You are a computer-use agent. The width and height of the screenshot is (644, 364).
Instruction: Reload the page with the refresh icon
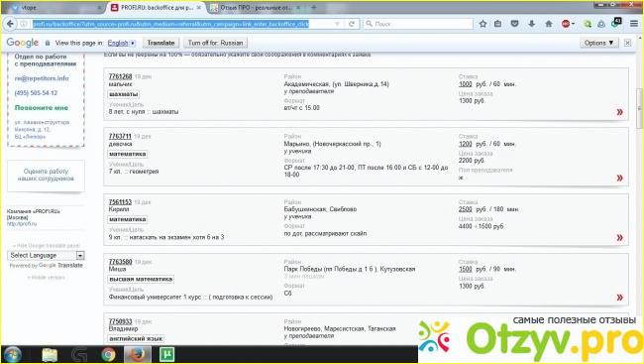[x=352, y=24]
